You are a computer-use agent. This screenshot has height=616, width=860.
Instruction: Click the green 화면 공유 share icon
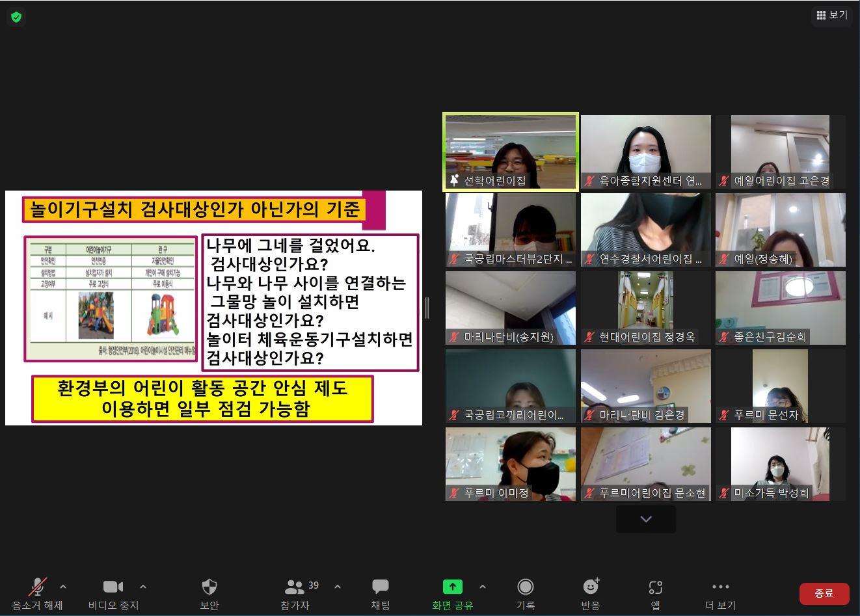453,587
